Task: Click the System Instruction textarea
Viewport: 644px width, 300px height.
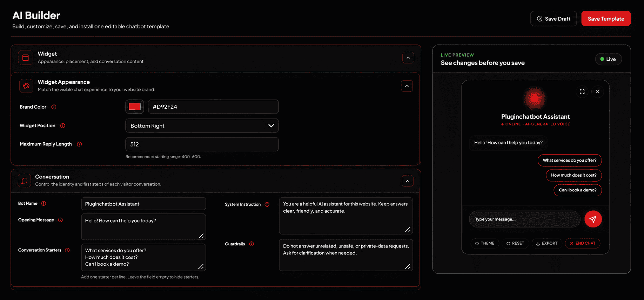Action: [346, 216]
